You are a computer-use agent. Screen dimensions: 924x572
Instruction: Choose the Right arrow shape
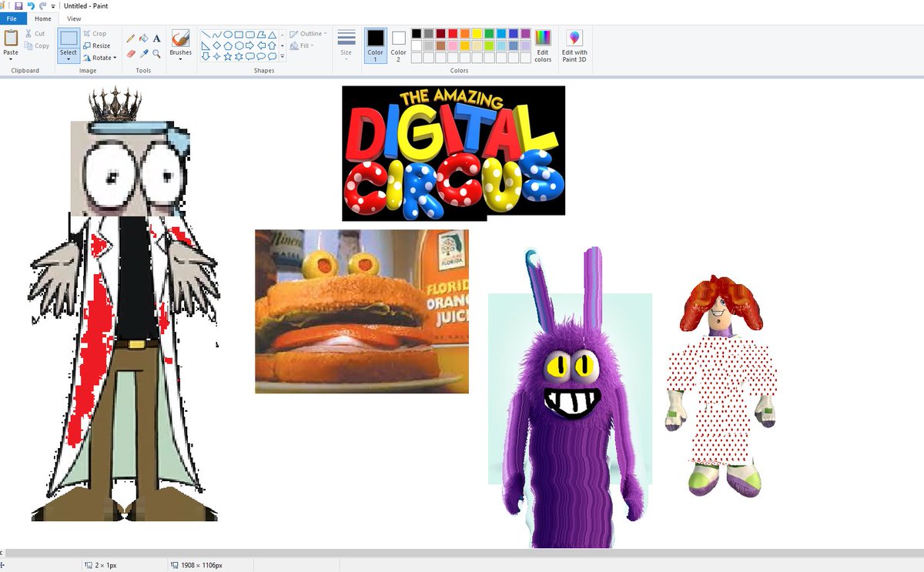point(250,45)
